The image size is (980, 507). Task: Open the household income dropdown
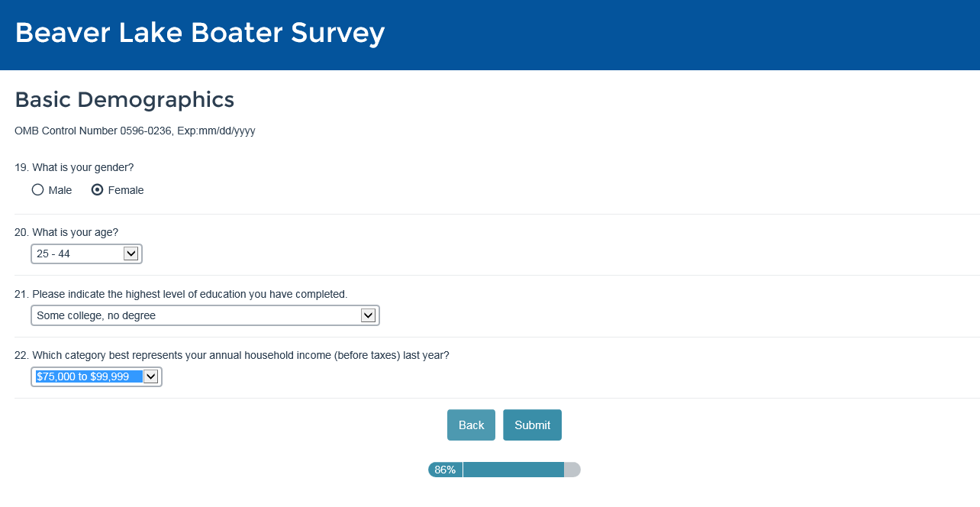(89, 376)
